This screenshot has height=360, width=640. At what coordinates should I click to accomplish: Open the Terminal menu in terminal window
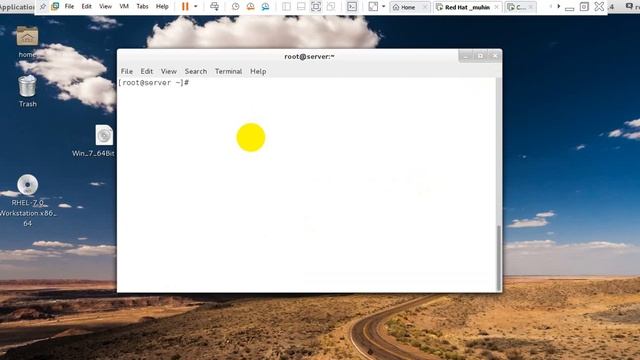[x=229, y=71]
